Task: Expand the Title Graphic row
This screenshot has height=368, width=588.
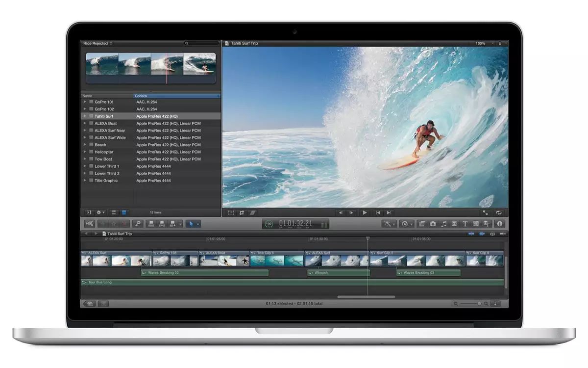Action: tap(85, 181)
